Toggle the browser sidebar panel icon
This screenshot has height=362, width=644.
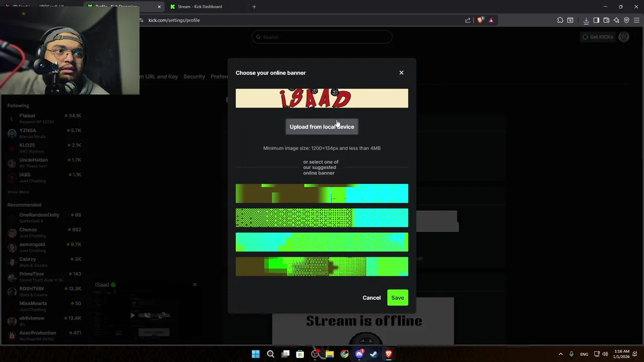coord(596,20)
